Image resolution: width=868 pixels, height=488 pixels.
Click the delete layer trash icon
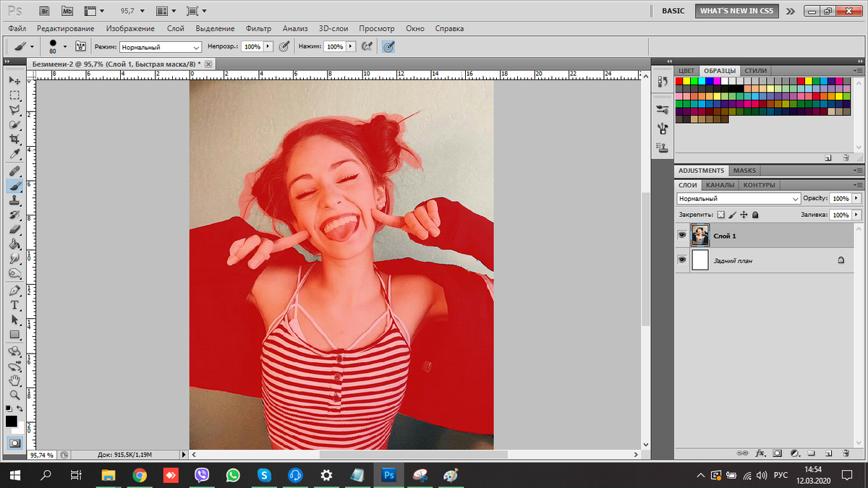pos(846,453)
